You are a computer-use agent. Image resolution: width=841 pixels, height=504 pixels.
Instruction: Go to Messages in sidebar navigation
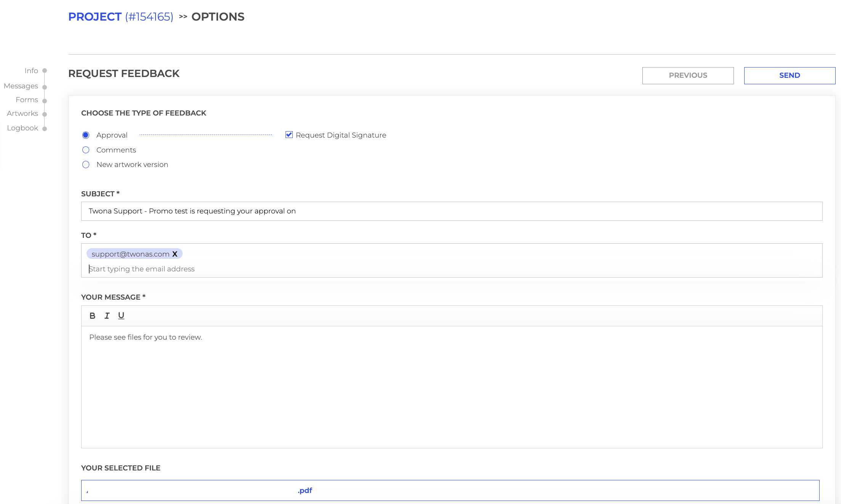(x=21, y=86)
